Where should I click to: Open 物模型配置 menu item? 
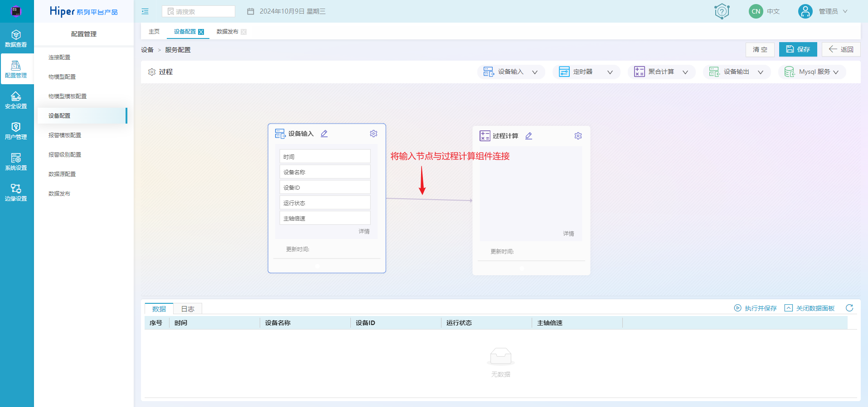tap(62, 77)
